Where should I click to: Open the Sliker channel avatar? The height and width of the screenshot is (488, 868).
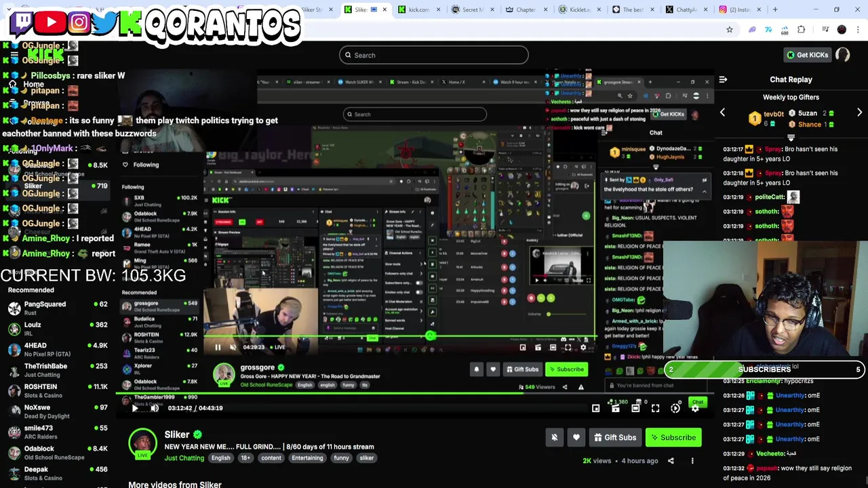pos(142,444)
